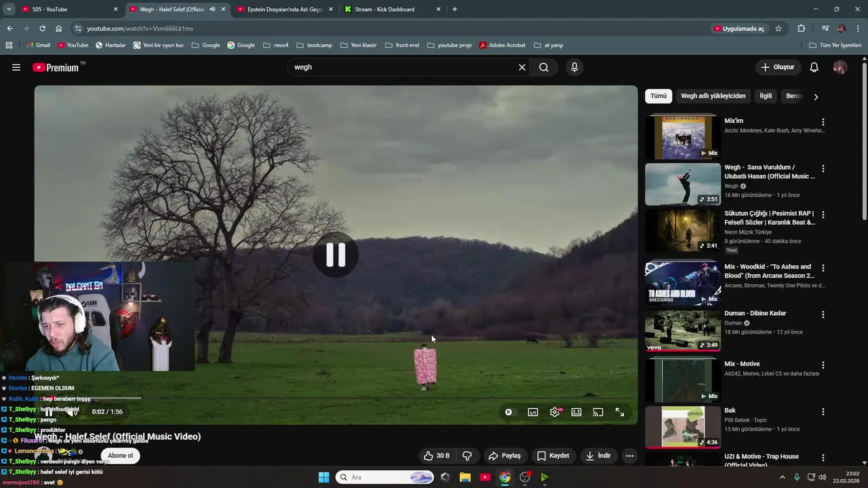868x488 pixels.
Task: Click the Windows taskbar search box
Action: click(385, 477)
